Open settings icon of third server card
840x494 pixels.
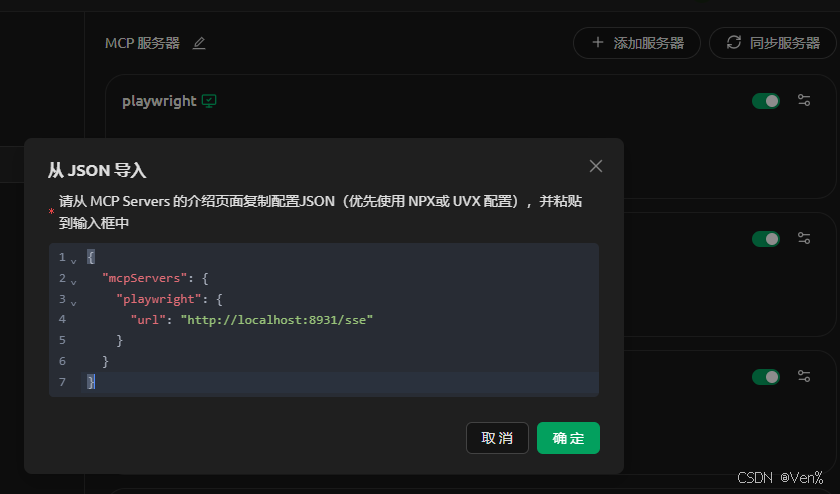click(804, 376)
